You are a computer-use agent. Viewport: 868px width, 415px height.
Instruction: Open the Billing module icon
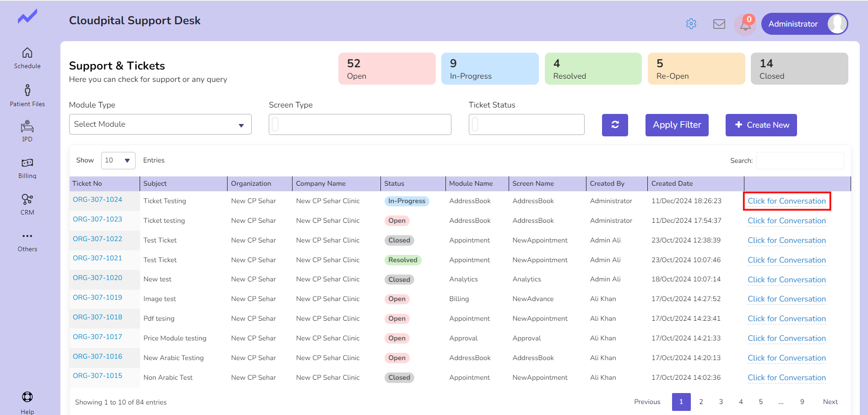[27, 163]
